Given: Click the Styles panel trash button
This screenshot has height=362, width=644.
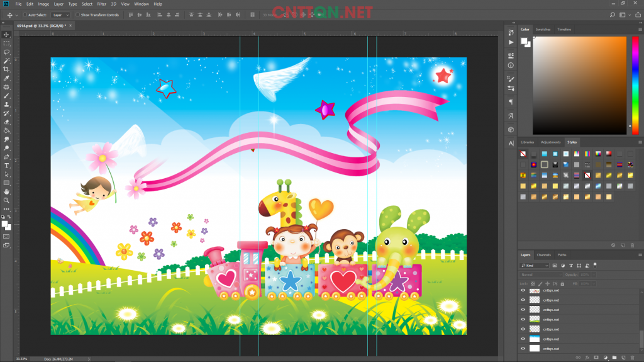Looking at the screenshot, I should tap(633, 245).
